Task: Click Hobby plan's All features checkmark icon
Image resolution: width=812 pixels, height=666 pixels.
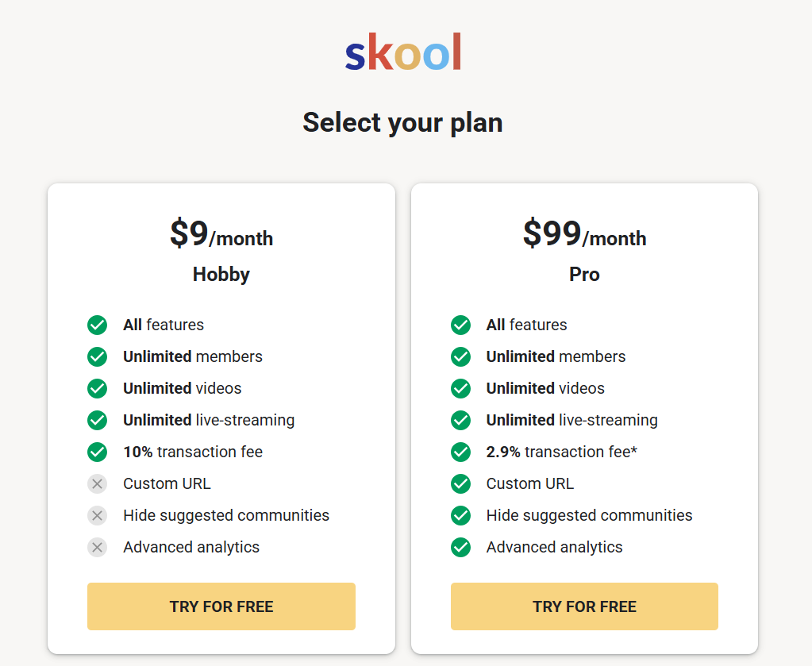Action: coord(97,325)
